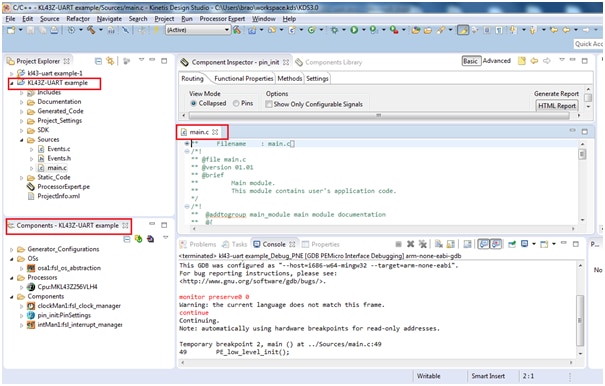
Task: Expand the kl43-uart example-1 project
Action: click(x=12, y=73)
